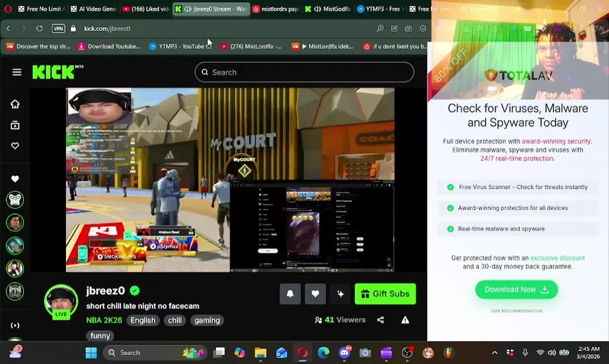Report stream with warning triangle icon
609x364 pixels.
pos(405,320)
